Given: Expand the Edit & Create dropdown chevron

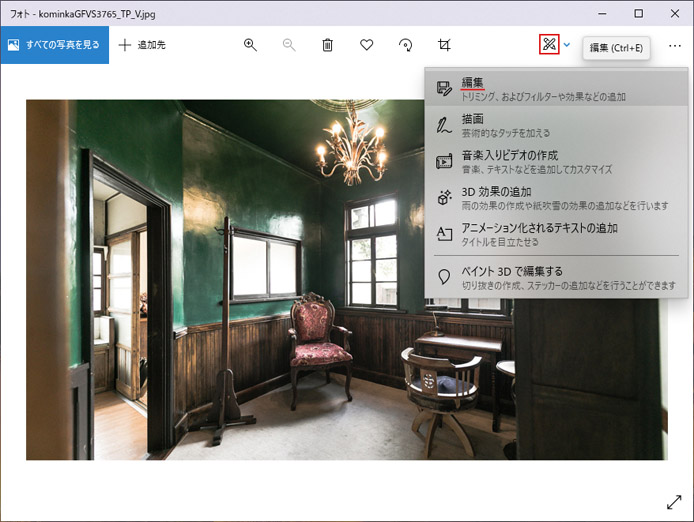Looking at the screenshot, I should coord(567,45).
